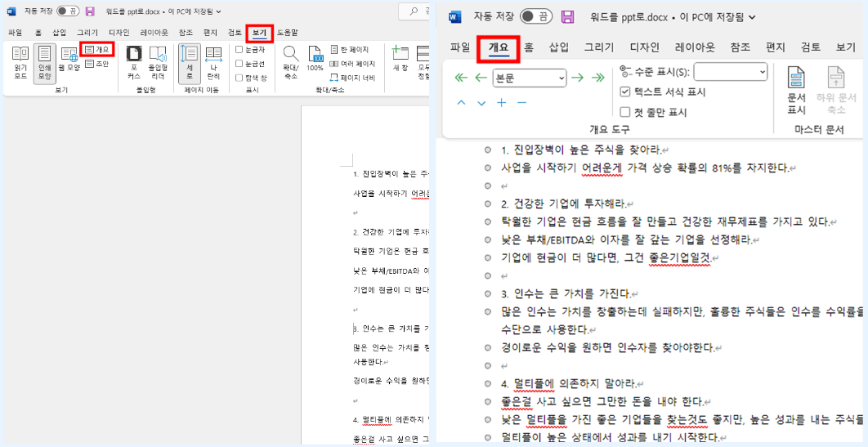Demote level with single right arrow
868x447 pixels.
tap(577, 78)
